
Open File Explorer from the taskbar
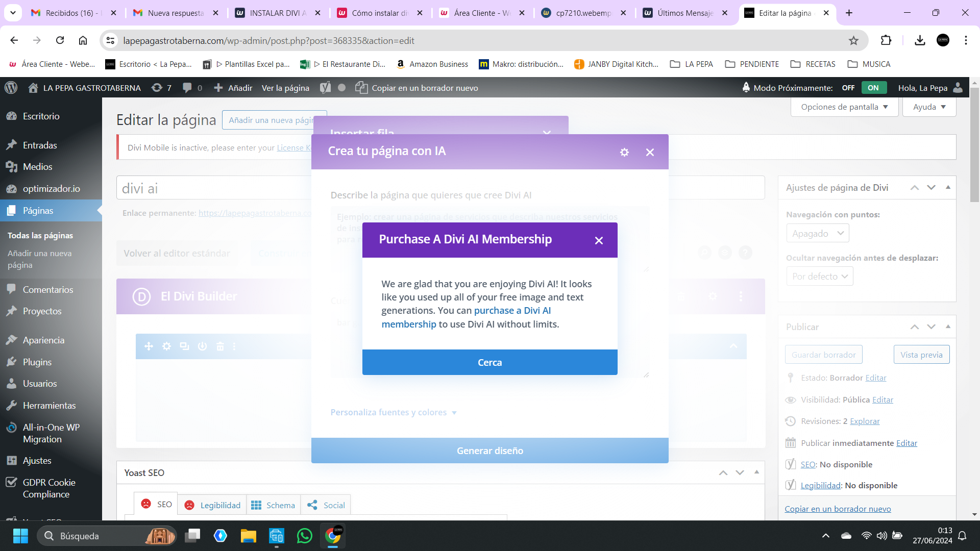click(x=248, y=536)
